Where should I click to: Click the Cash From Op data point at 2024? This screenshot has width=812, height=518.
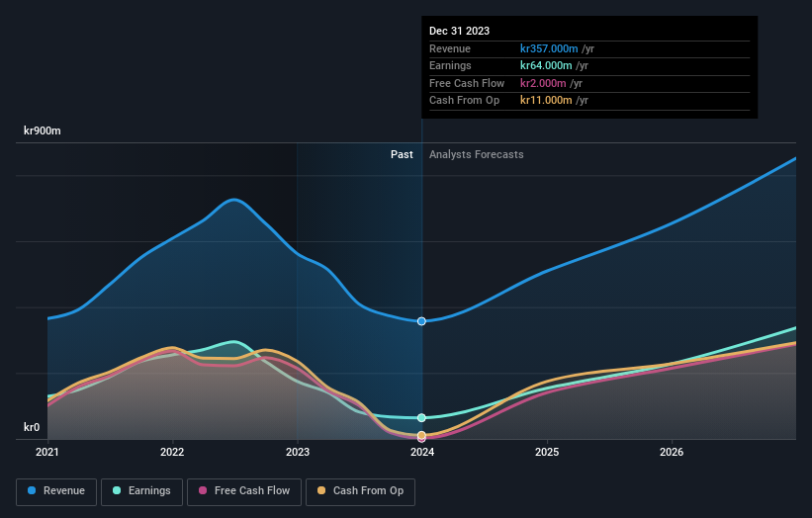pyautogui.click(x=421, y=435)
